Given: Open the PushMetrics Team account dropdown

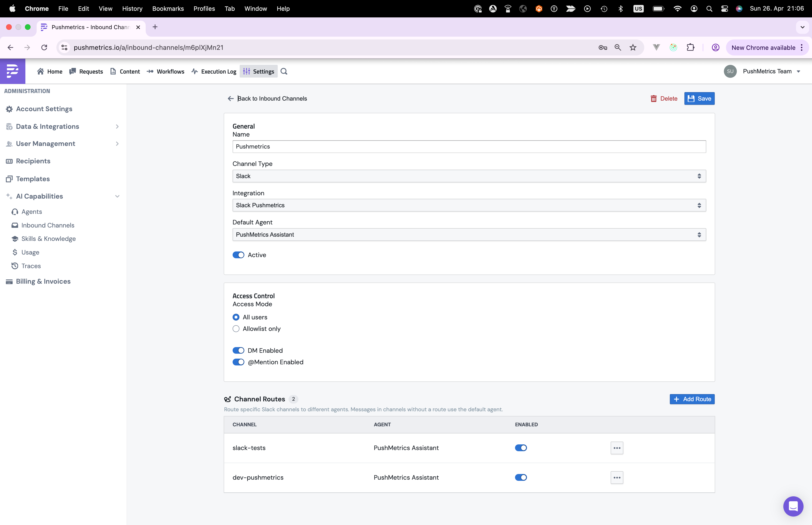Looking at the screenshot, I should (772, 71).
